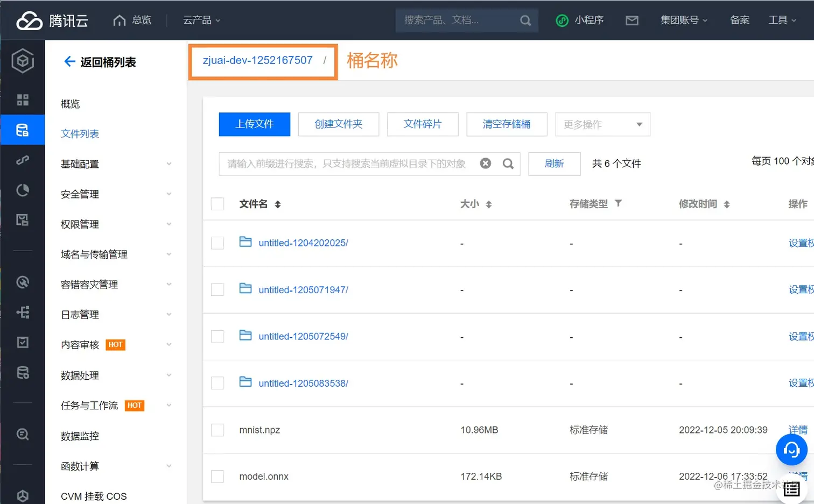Screen dimensions: 814x504
Task: Open the 存储类型 filter funnel icon
Action: pyautogui.click(x=619, y=203)
